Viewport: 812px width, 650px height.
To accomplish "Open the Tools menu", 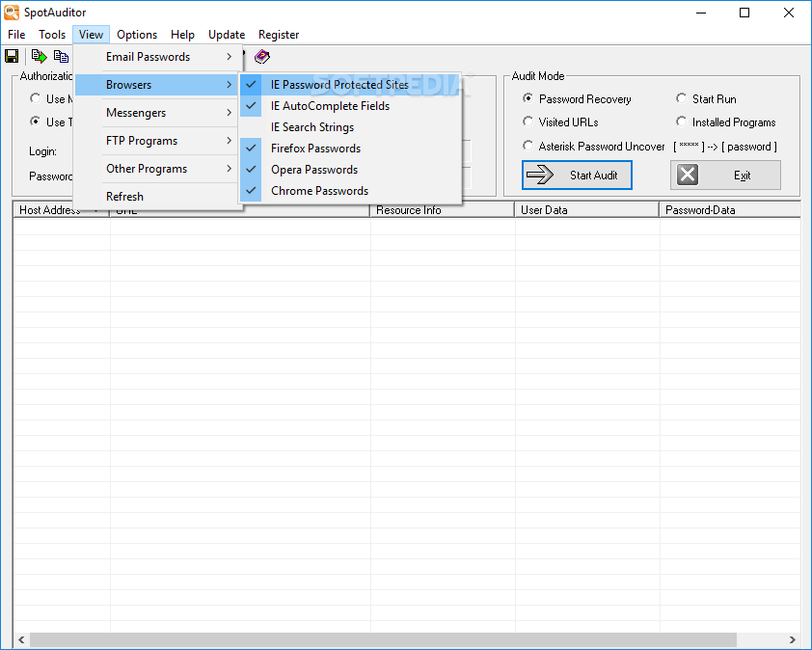I will tap(52, 35).
